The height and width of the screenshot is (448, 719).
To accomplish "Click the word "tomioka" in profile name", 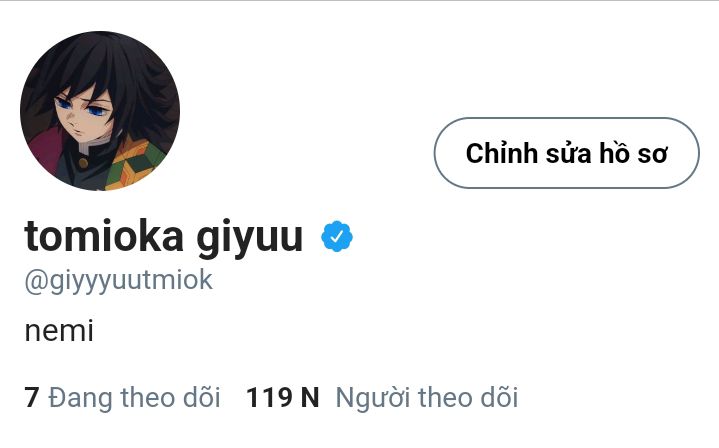I will tap(104, 235).
